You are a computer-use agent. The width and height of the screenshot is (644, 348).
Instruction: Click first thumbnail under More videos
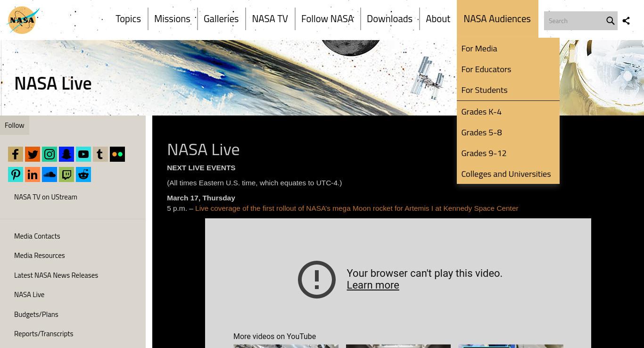point(286,346)
